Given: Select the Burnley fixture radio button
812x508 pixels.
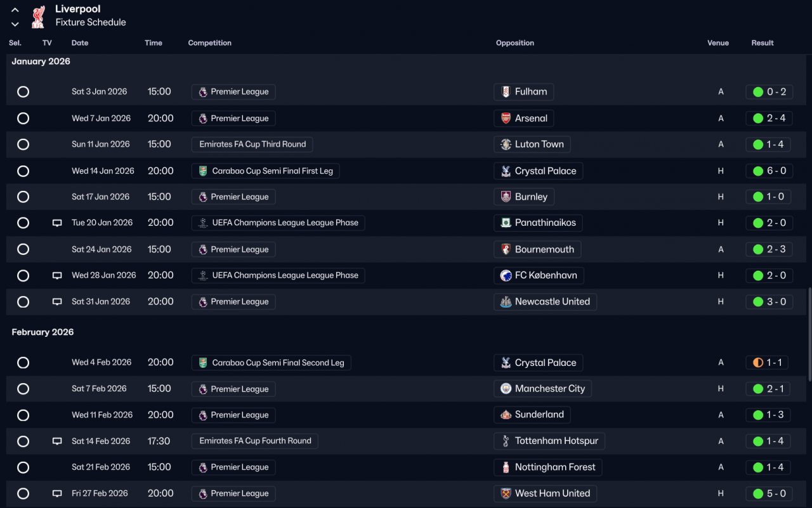Looking at the screenshot, I should [23, 197].
